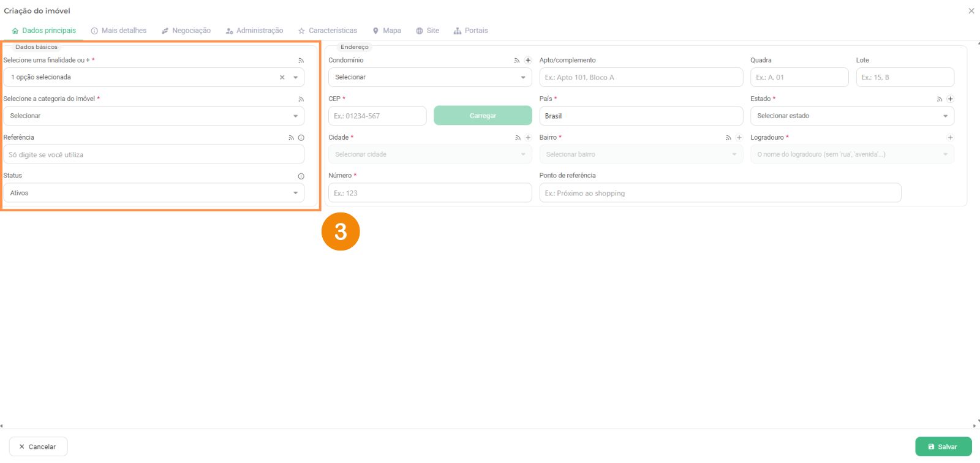Go to the Negociação tab

pyautogui.click(x=186, y=31)
